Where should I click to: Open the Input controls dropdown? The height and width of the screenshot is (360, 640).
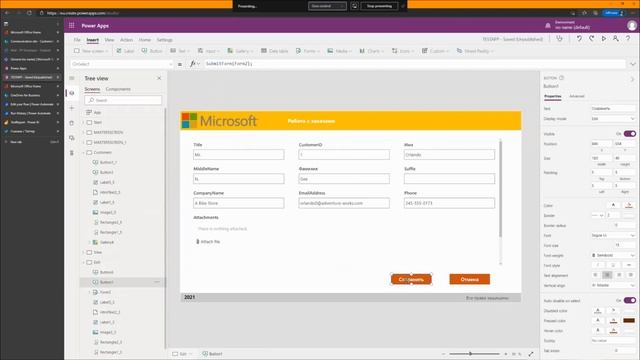(209, 51)
